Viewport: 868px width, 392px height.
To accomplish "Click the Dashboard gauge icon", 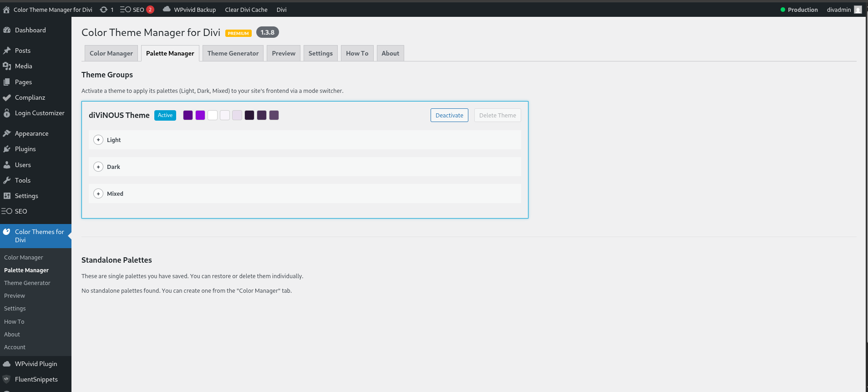I will point(7,30).
